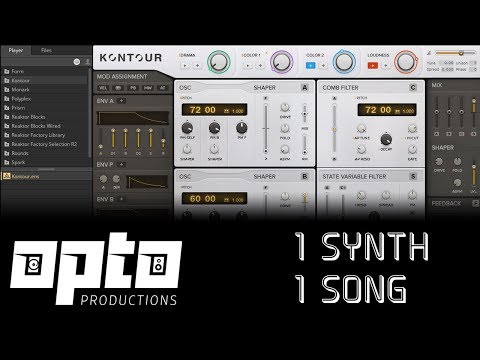Click the Comb Filter pitch display

click(387, 110)
